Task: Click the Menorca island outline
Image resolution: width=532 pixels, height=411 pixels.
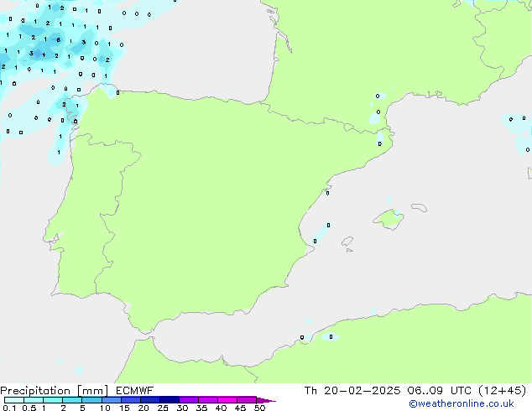Action: (x=419, y=207)
